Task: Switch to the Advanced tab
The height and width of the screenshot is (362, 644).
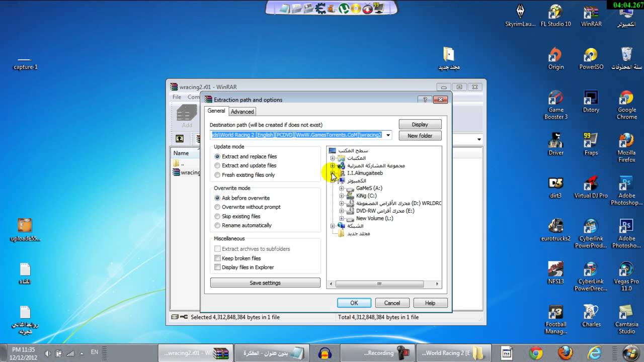Action: pos(243,112)
